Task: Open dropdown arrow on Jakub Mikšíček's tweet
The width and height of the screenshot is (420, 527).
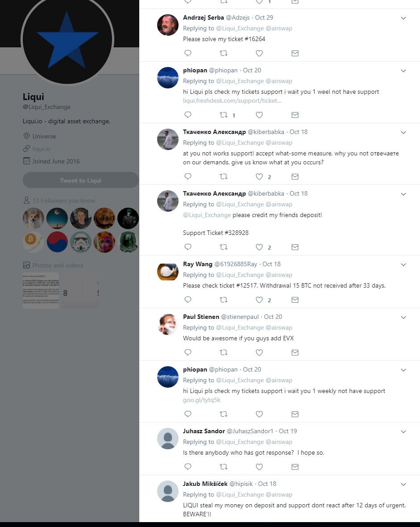Action: 403,485
